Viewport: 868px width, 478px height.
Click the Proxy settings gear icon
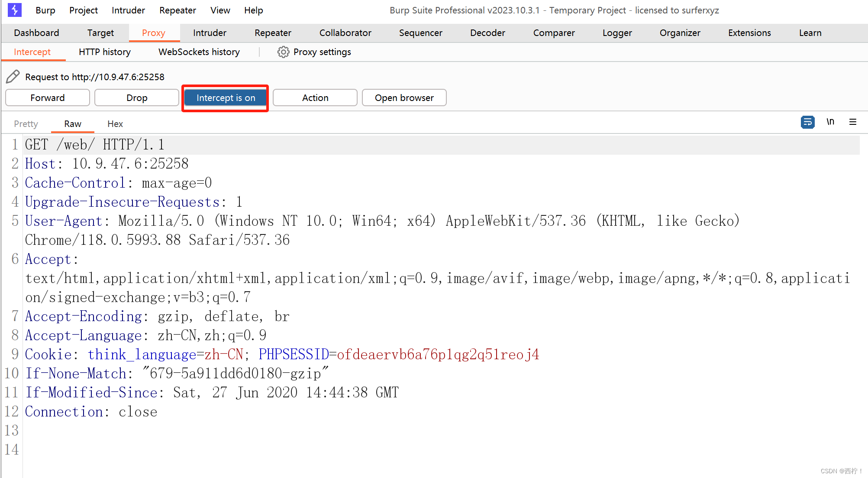(x=283, y=52)
